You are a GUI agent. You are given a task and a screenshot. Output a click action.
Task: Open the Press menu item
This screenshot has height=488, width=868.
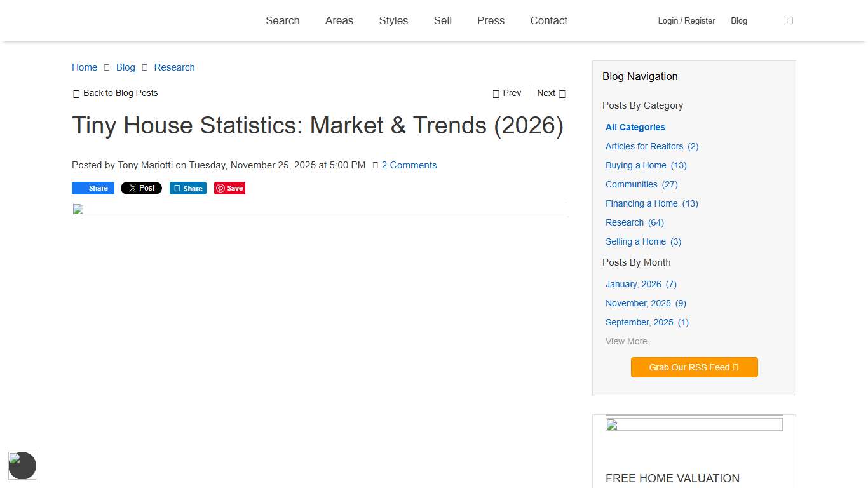point(491,20)
